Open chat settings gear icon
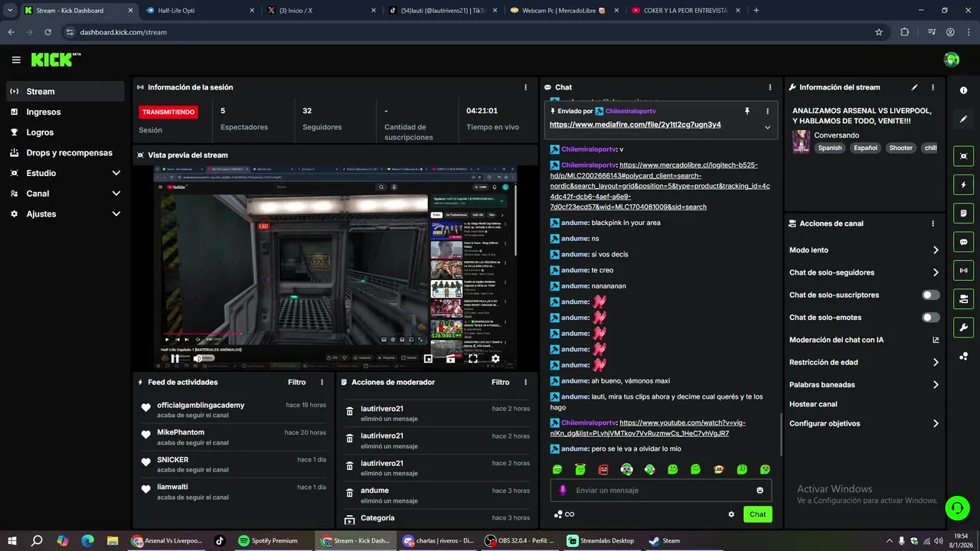Screen dimensions: 980x551 pos(731,514)
